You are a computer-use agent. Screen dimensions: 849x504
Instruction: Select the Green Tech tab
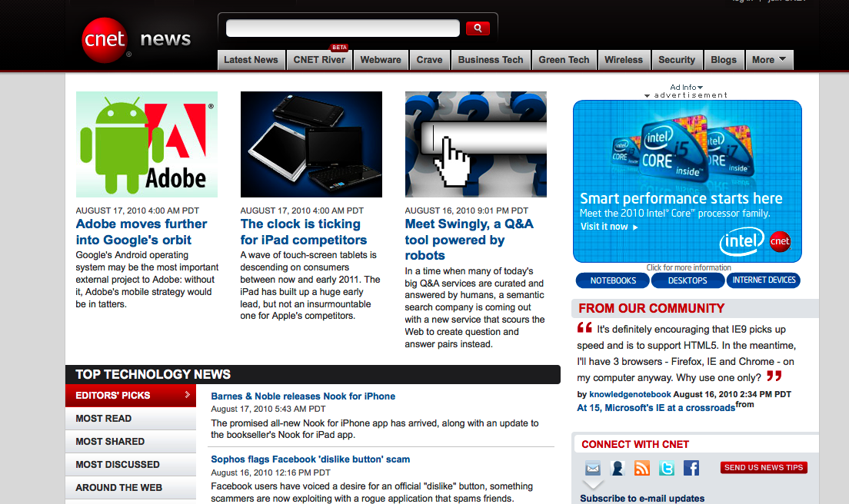click(x=564, y=60)
